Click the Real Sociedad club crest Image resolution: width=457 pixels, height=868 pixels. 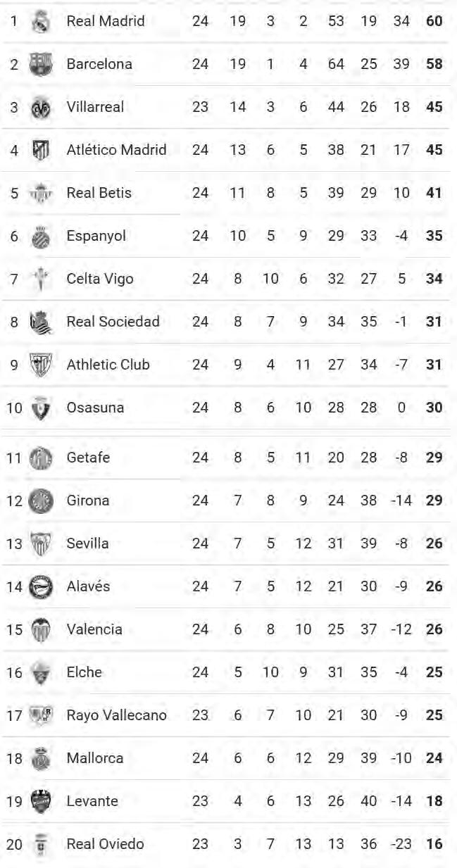pyautogui.click(x=40, y=322)
